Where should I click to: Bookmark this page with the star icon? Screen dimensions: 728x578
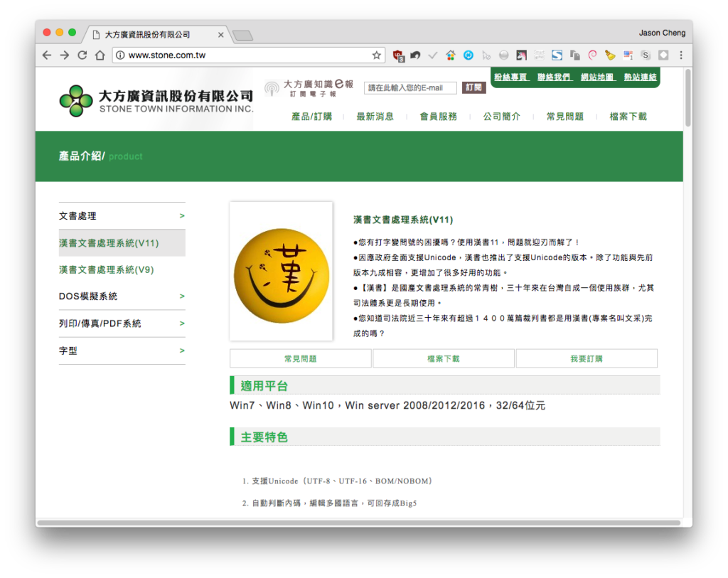[377, 55]
